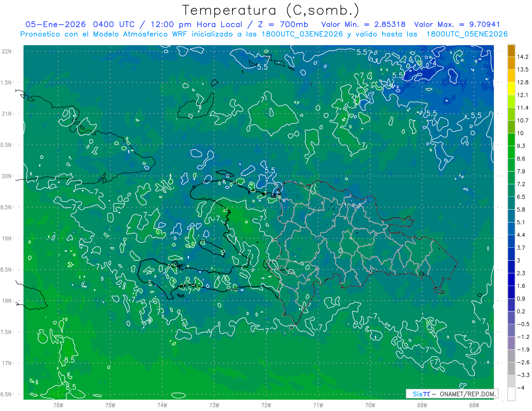The image size is (532, 411).
Task: Click the 75W longitude axis label
Action: (110, 405)
